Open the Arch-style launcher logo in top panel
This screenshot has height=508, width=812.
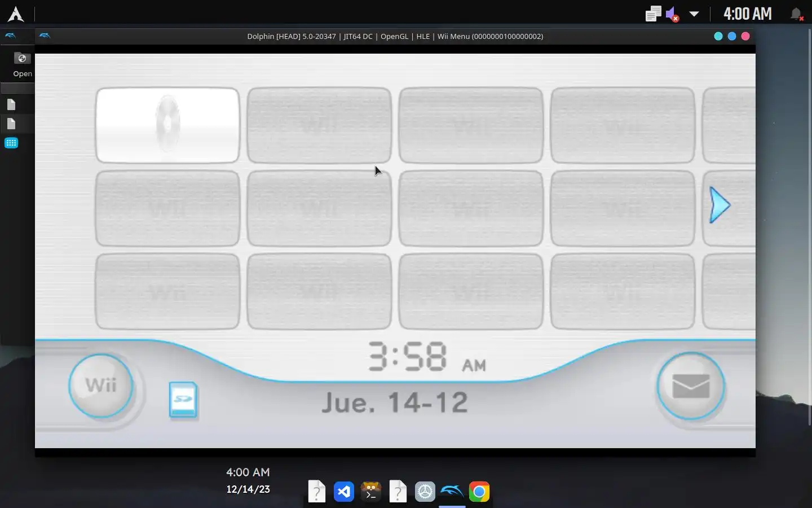pyautogui.click(x=16, y=14)
